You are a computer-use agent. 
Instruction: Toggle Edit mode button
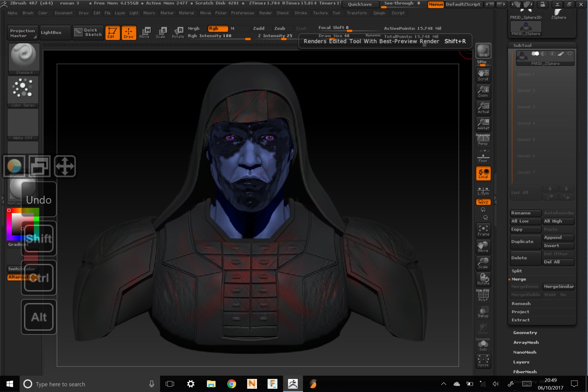112,33
